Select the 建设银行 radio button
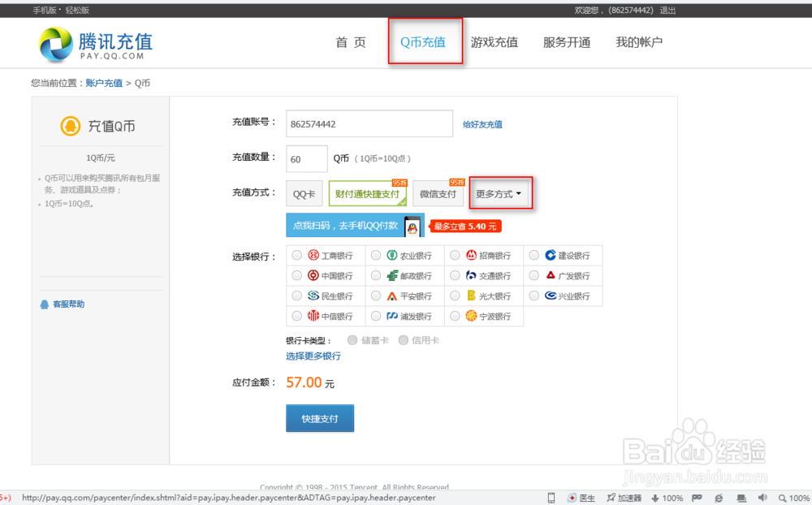812x505 pixels. pos(534,255)
